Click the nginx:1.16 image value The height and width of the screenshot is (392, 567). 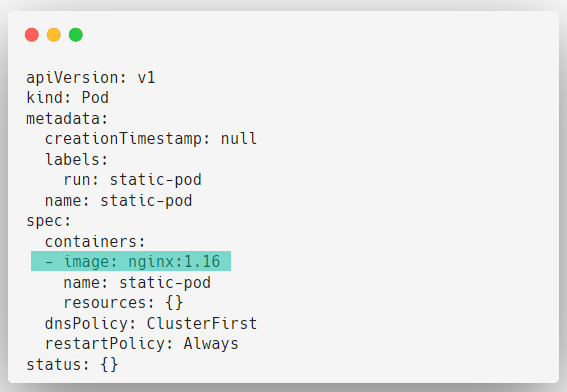point(174,261)
